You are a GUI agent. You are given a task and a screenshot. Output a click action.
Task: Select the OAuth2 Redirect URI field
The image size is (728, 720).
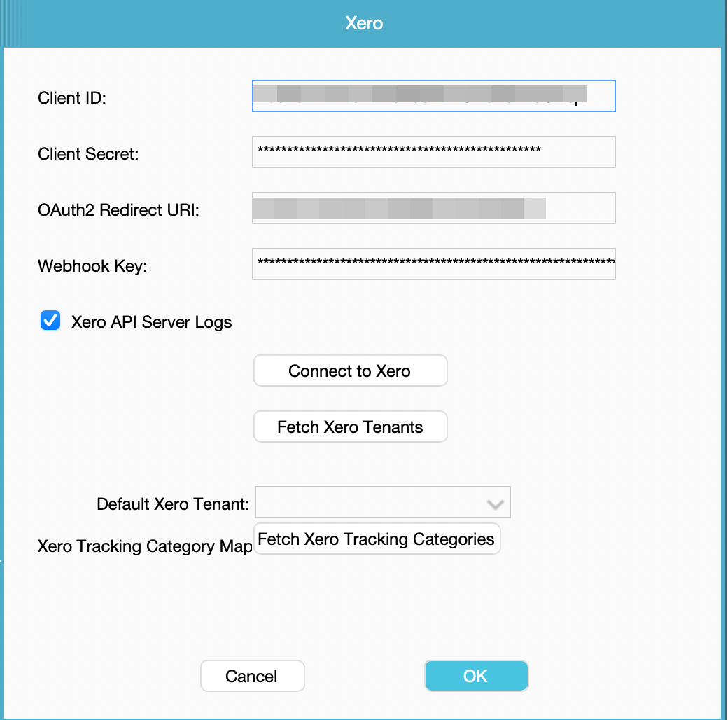point(433,208)
